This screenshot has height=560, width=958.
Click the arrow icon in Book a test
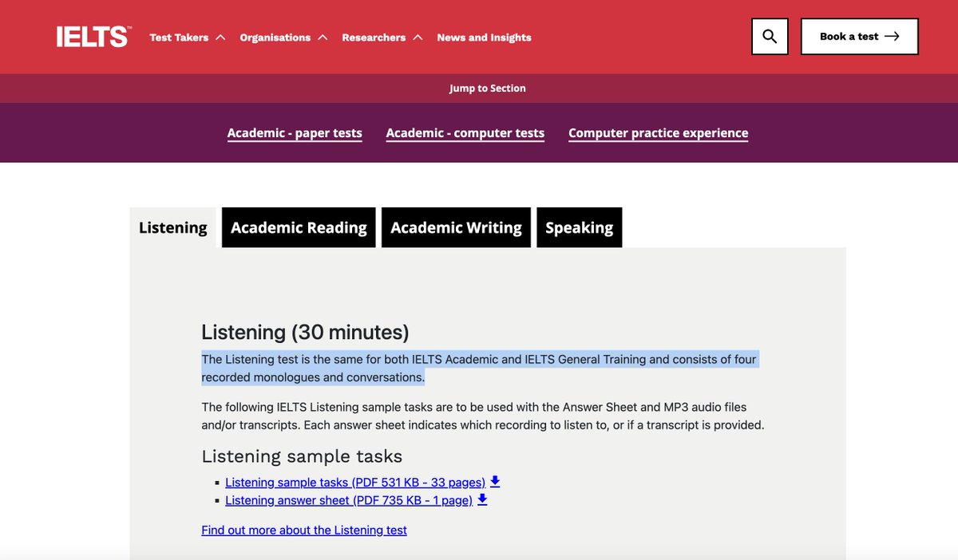(x=892, y=37)
